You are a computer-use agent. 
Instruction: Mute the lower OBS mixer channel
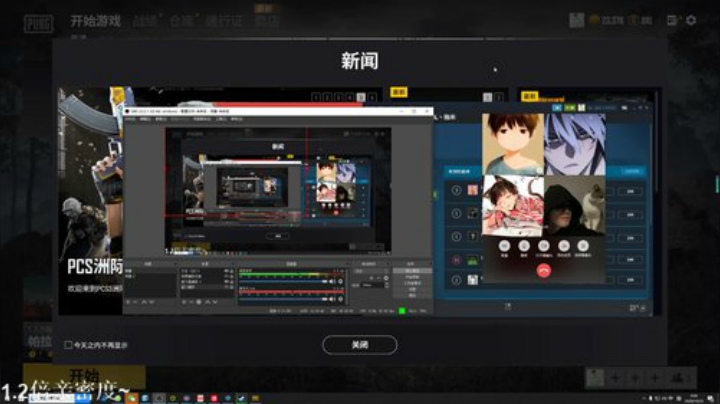(x=332, y=299)
